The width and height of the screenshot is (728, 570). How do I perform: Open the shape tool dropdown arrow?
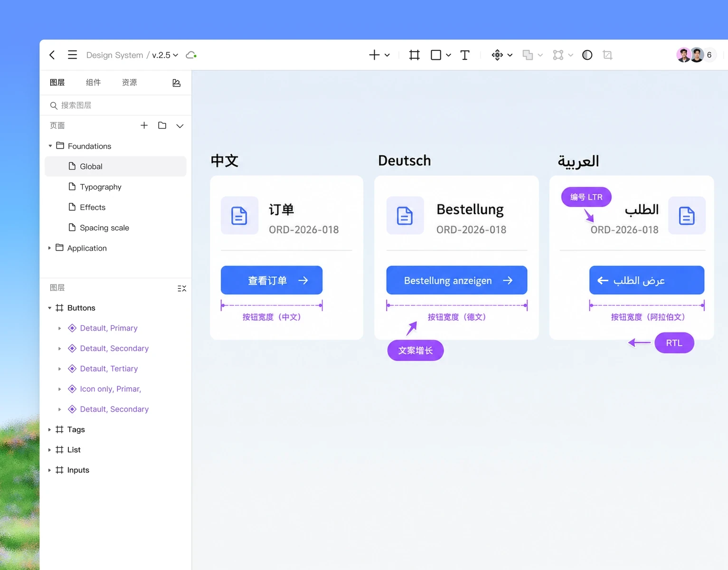coord(448,55)
